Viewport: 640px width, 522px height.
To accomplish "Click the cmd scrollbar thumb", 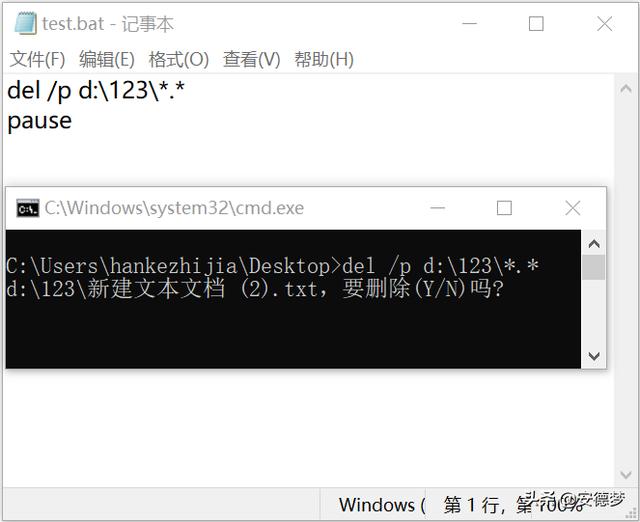I will [x=594, y=267].
